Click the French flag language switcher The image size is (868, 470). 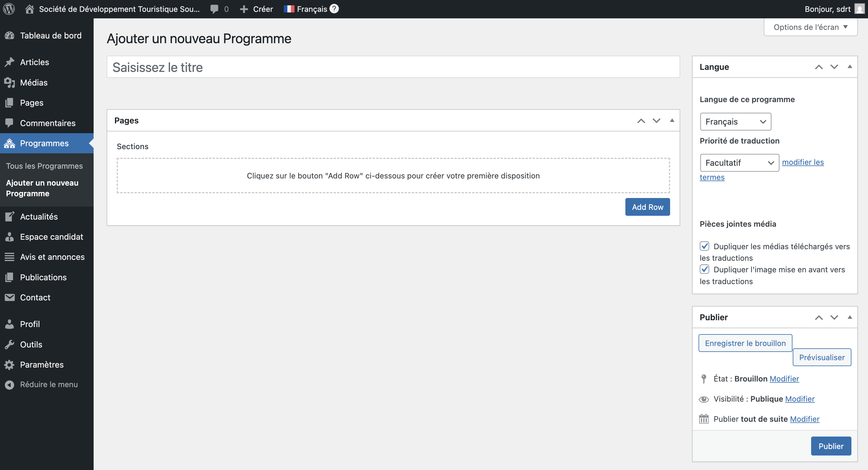pos(289,9)
